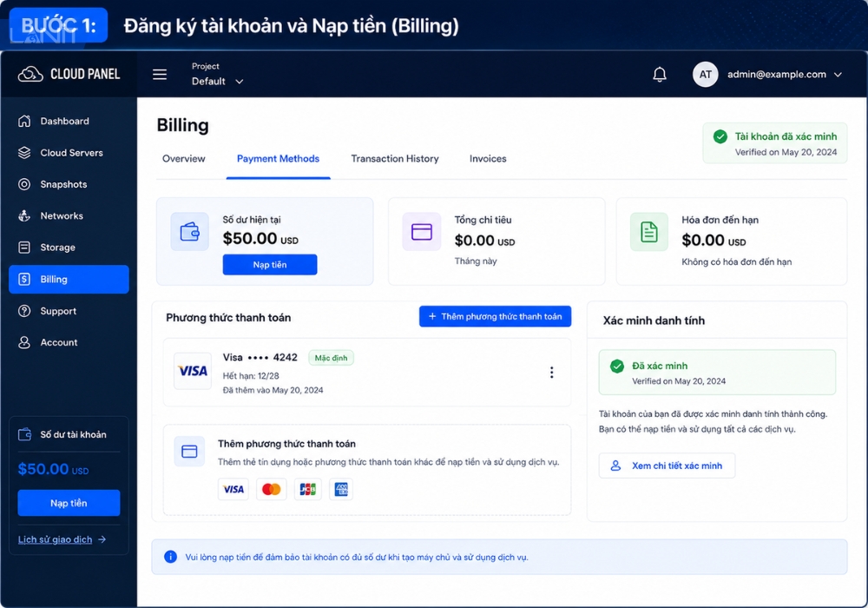Select the Mastercard payment logo
The height and width of the screenshot is (608, 868).
[x=271, y=489]
